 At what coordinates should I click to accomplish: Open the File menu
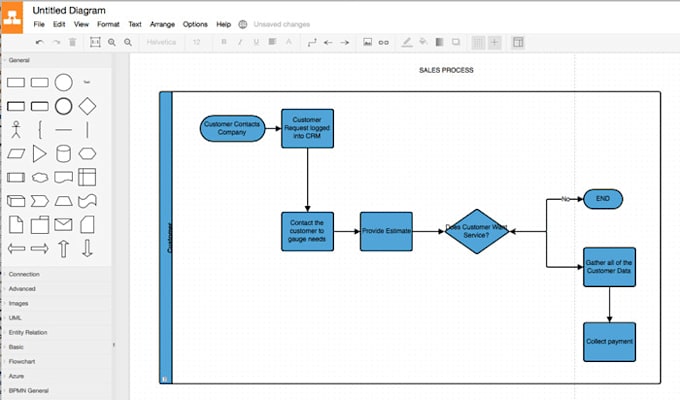39,24
